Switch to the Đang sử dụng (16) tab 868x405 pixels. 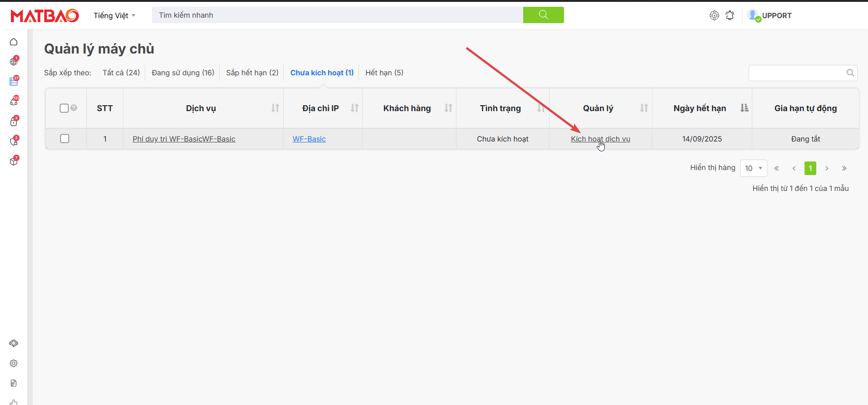coord(183,73)
